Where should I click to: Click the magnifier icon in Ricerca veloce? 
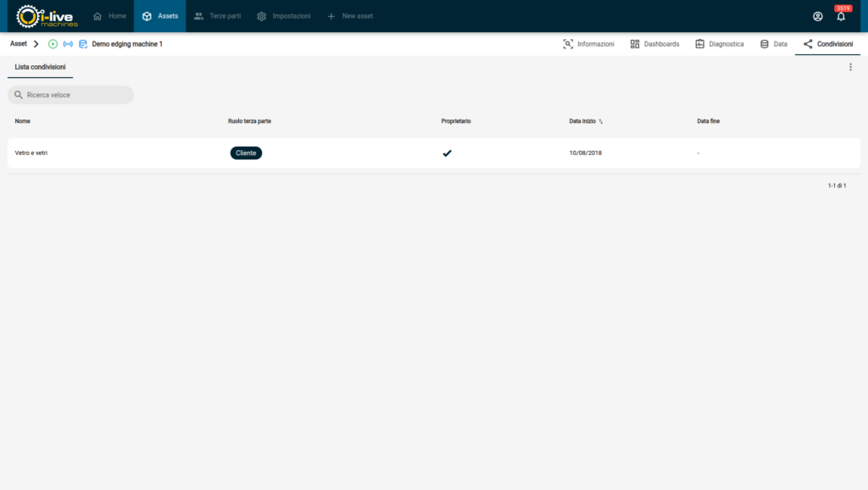coord(19,95)
